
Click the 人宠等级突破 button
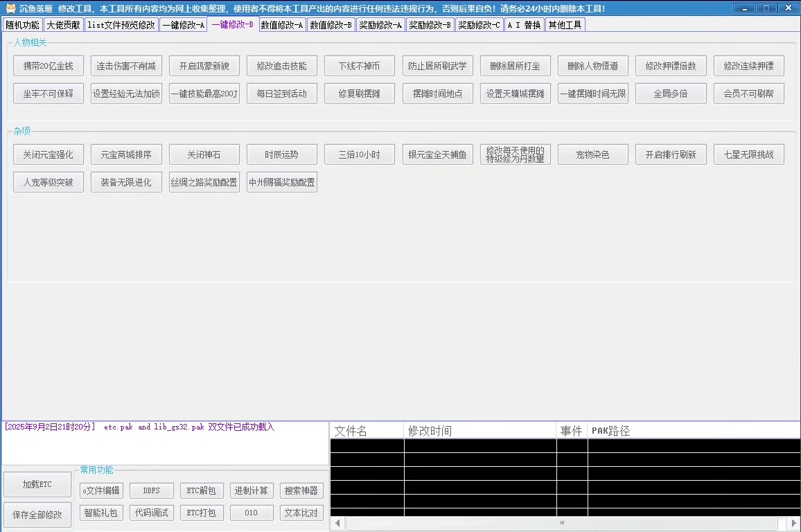point(49,182)
